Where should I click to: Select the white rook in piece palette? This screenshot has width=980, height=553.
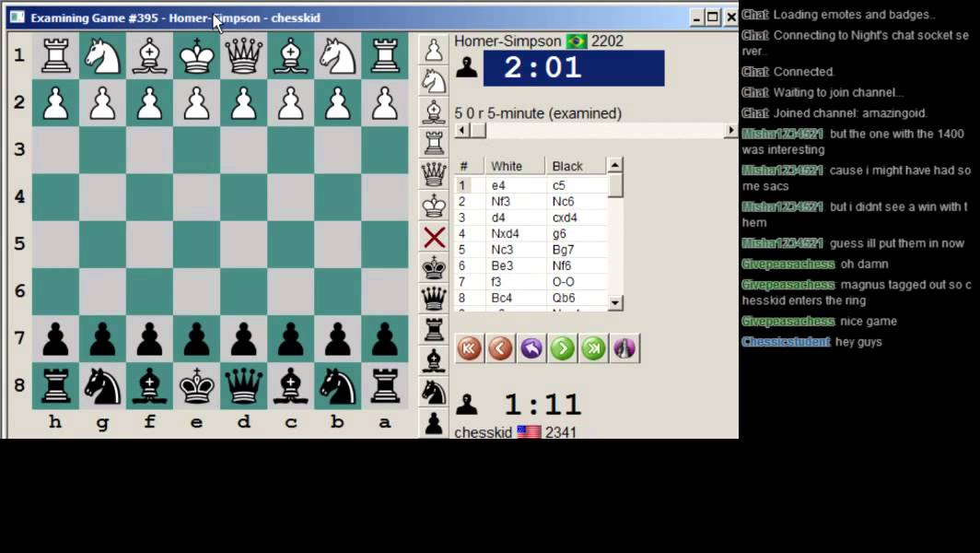pos(434,143)
